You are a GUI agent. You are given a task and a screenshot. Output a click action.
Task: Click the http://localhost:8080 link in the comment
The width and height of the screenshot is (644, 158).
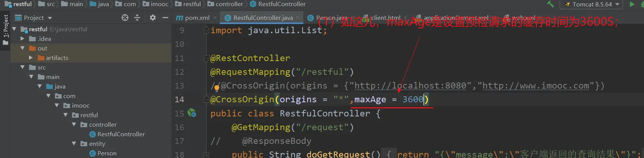click(410, 86)
